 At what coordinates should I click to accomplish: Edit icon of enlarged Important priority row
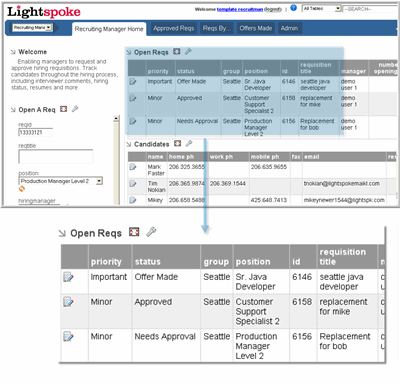click(68, 277)
